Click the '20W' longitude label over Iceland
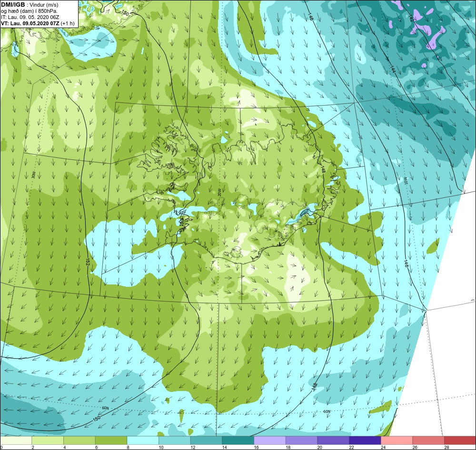 [x=219, y=192]
